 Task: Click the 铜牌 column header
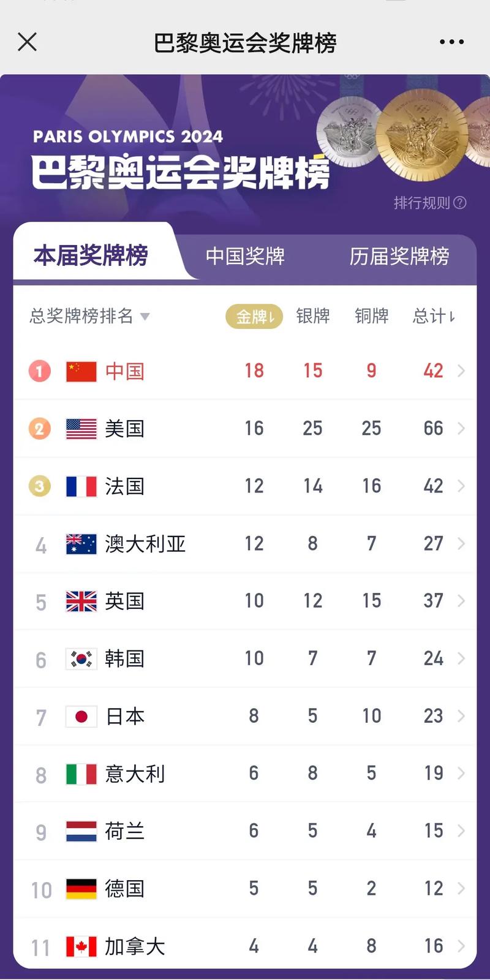click(x=371, y=316)
